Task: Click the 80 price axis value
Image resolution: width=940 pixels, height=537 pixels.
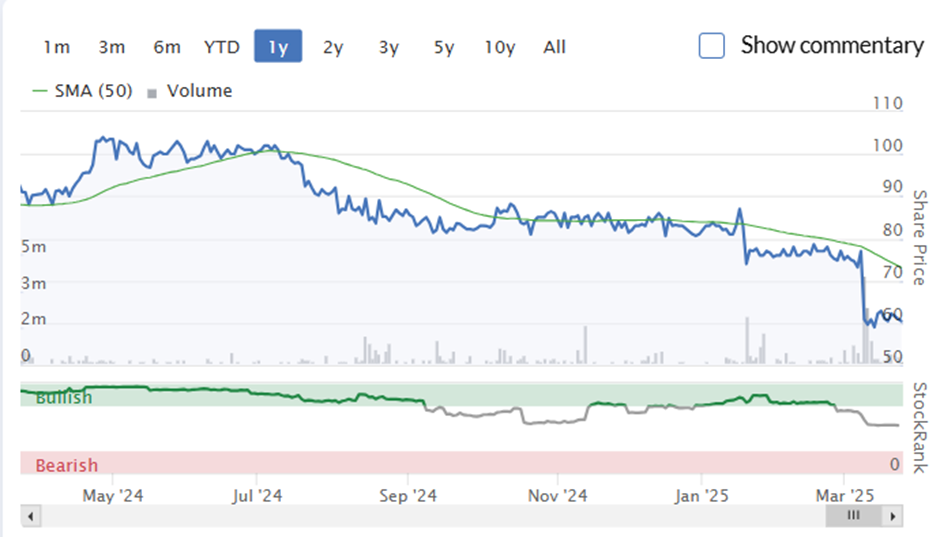Action: pyautogui.click(x=893, y=230)
